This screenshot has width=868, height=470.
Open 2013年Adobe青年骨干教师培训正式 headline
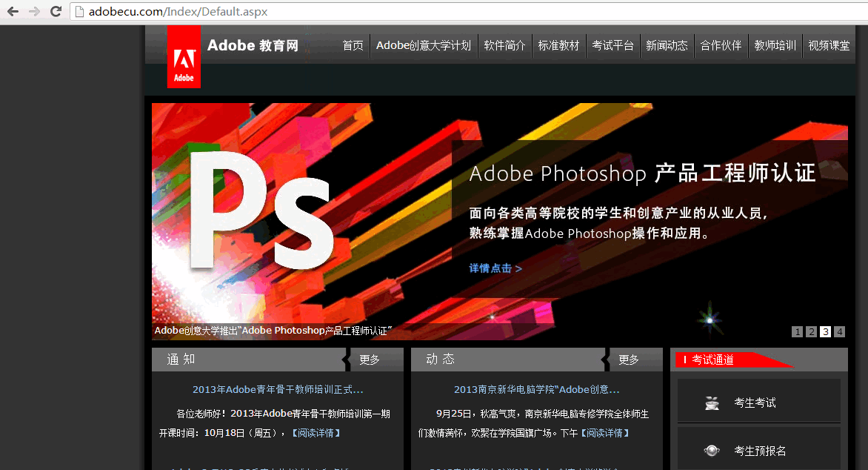[x=278, y=390]
